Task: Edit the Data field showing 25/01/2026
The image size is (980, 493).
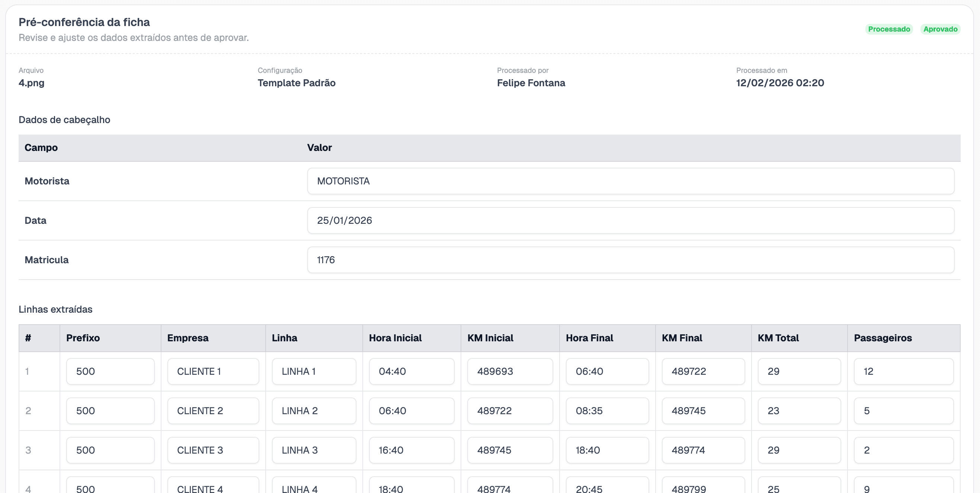Action: (630, 220)
